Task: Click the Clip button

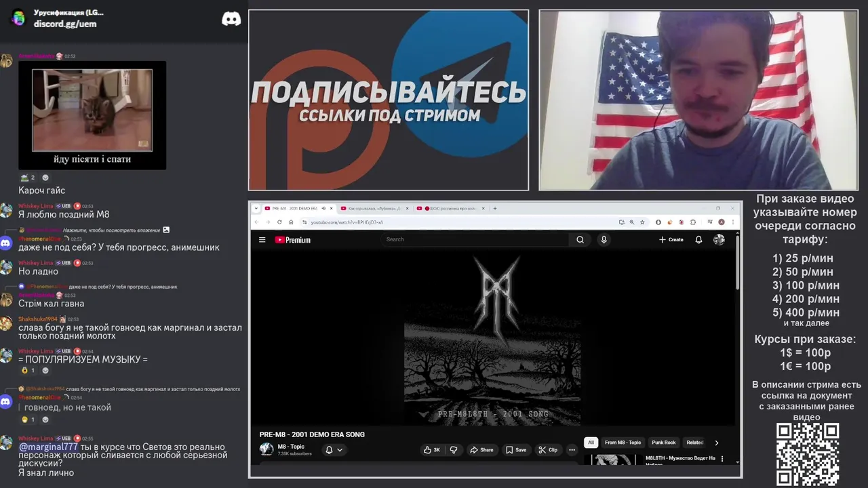Action: [548, 449]
